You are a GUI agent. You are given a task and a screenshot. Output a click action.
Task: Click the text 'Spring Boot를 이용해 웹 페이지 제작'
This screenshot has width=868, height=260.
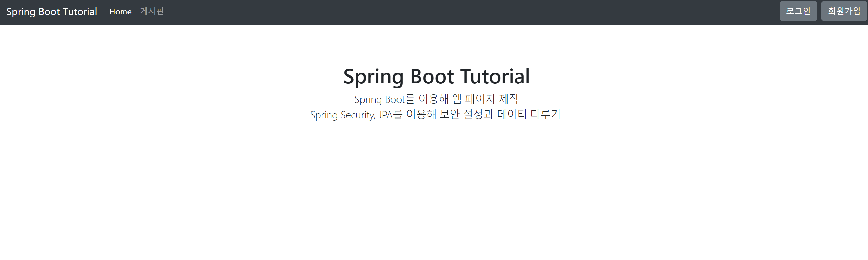click(437, 99)
